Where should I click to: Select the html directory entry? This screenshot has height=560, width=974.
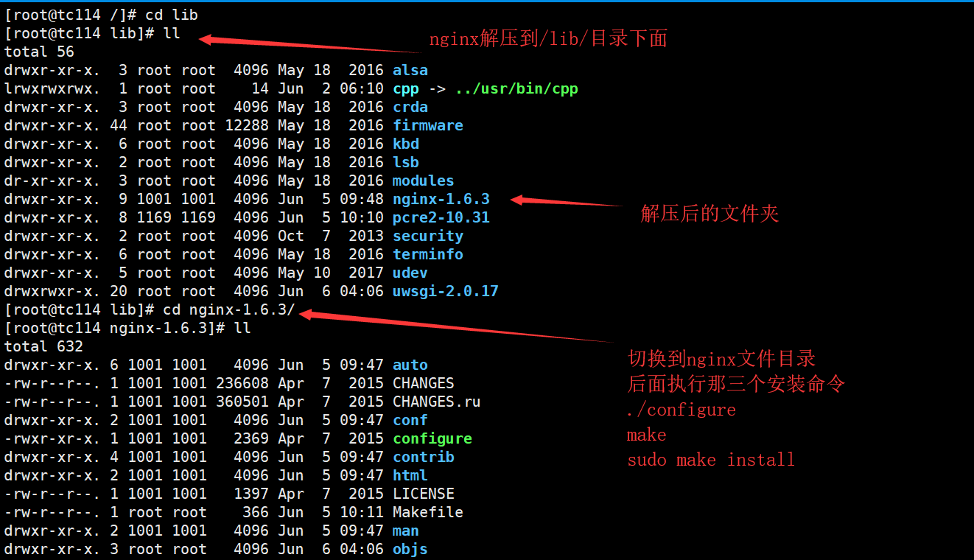(410, 475)
